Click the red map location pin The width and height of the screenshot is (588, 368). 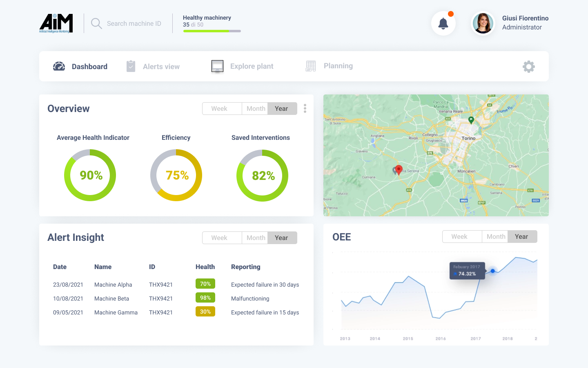pyautogui.click(x=399, y=169)
